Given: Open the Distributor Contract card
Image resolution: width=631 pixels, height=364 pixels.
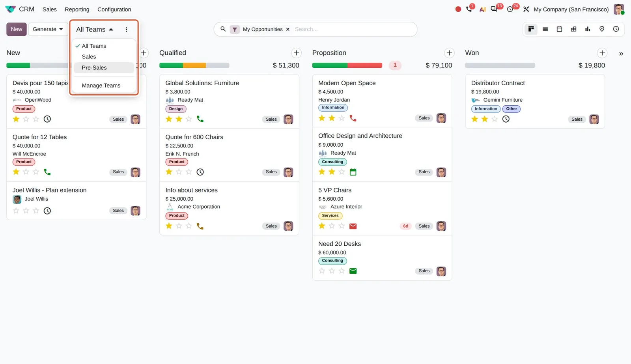Looking at the screenshot, I should tap(535, 101).
